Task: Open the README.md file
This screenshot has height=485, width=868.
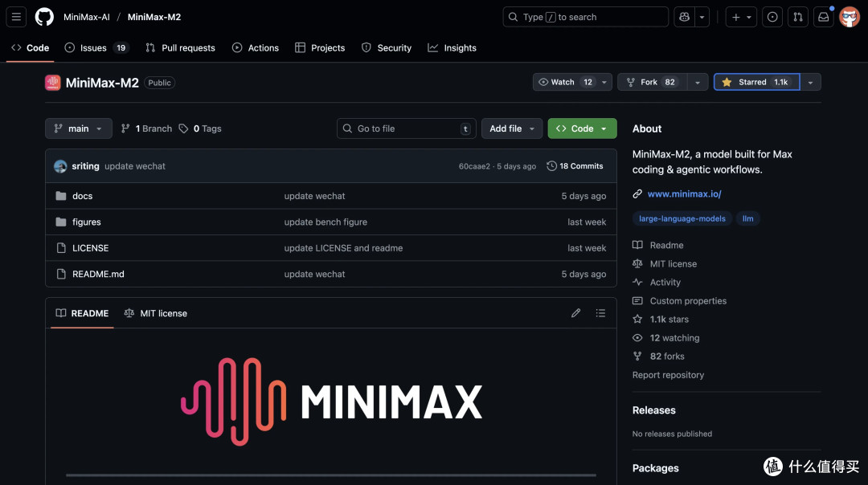Action: [98, 274]
